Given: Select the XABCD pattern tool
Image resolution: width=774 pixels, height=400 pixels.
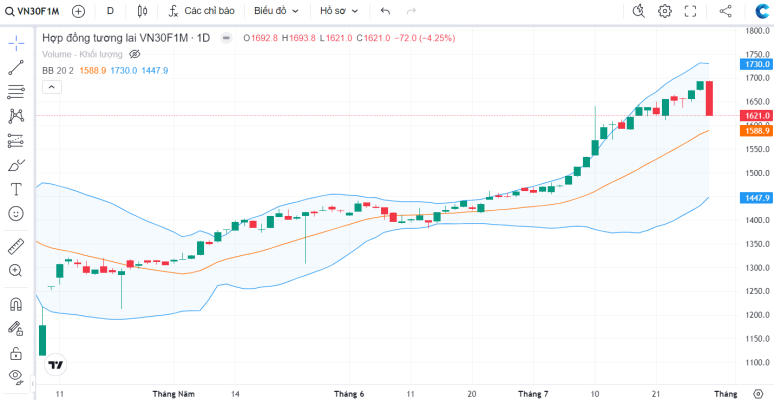Looking at the screenshot, I should [x=16, y=116].
